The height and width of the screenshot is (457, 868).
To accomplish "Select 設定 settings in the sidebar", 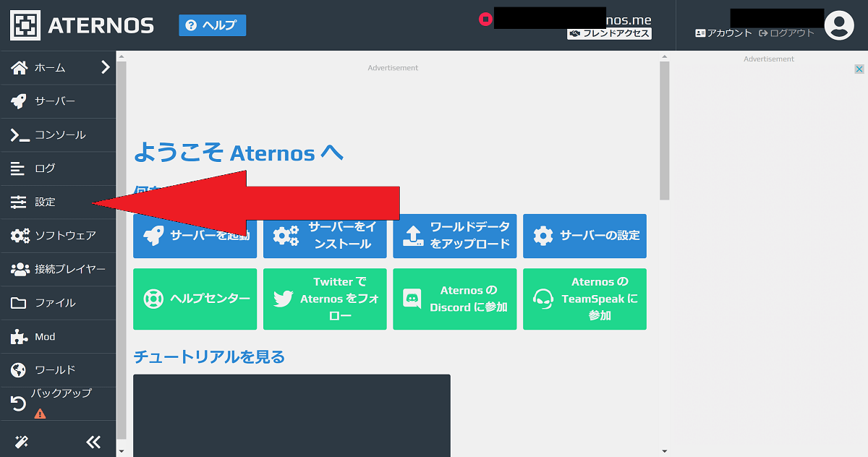I will tap(58, 202).
